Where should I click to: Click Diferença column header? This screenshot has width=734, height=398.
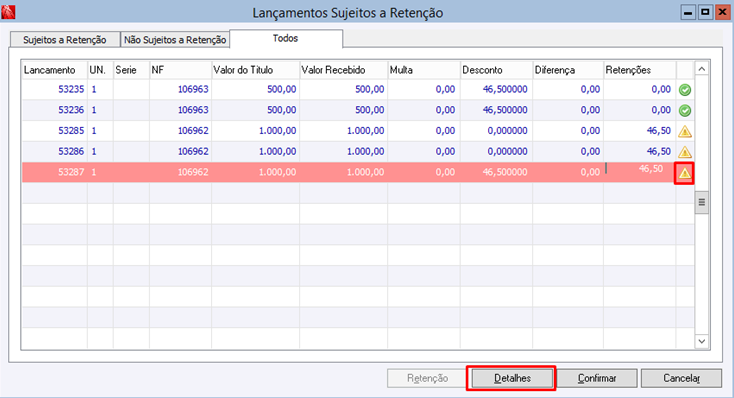(x=568, y=70)
